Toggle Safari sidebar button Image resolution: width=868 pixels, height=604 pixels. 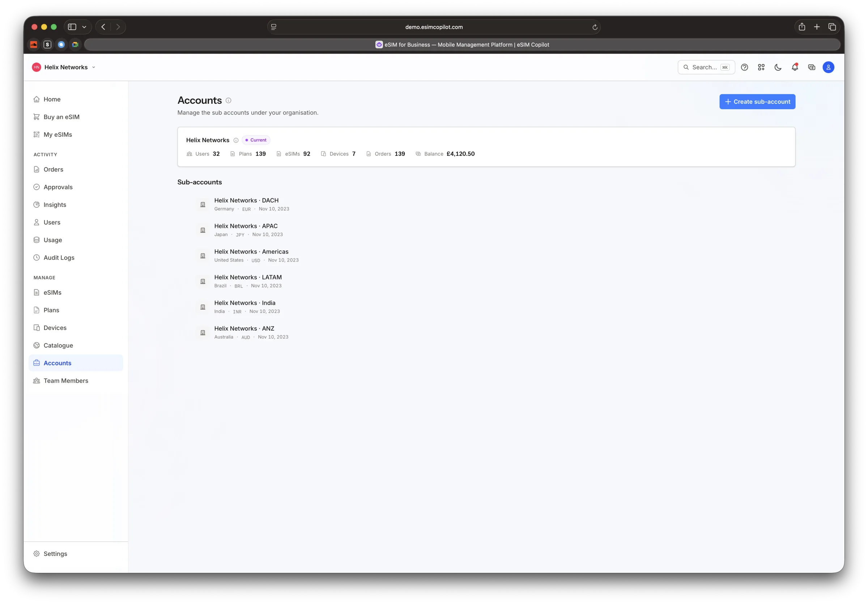pos(72,27)
